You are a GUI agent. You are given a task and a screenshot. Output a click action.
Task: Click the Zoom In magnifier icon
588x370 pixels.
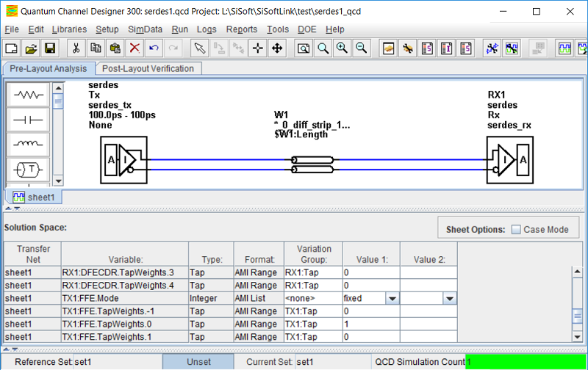[x=342, y=48]
